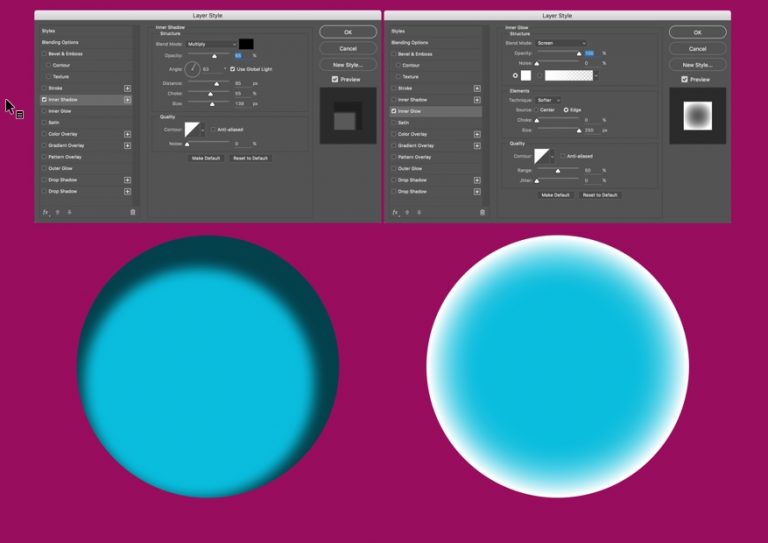
Task: Enable Anti-aliased in the Inner Glow dialog
Action: click(563, 156)
